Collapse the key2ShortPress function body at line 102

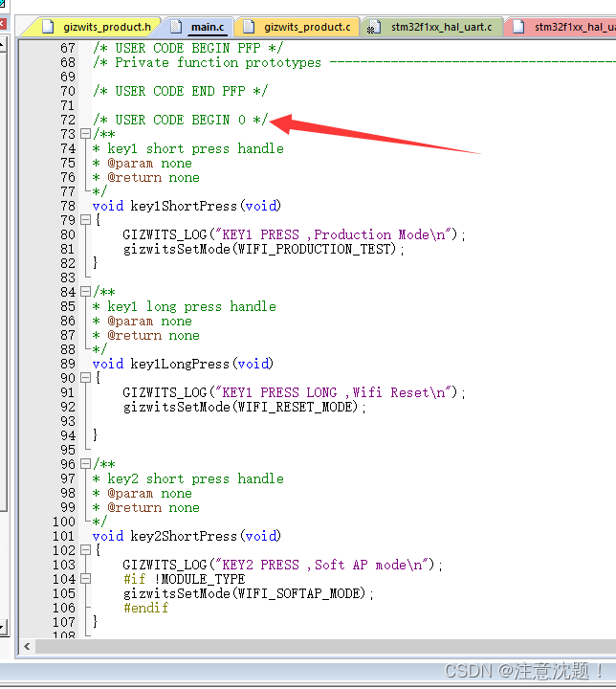pos(86,549)
